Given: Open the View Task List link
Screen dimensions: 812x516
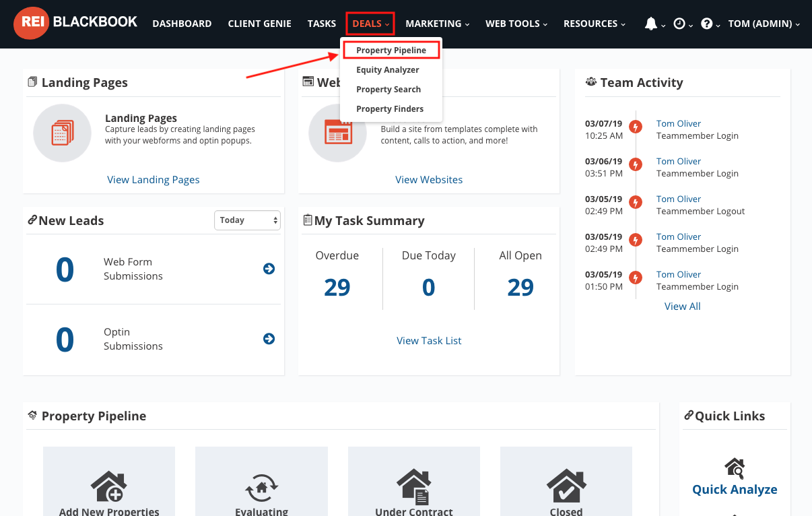Looking at the screenshot, I should tap(429, 341).
